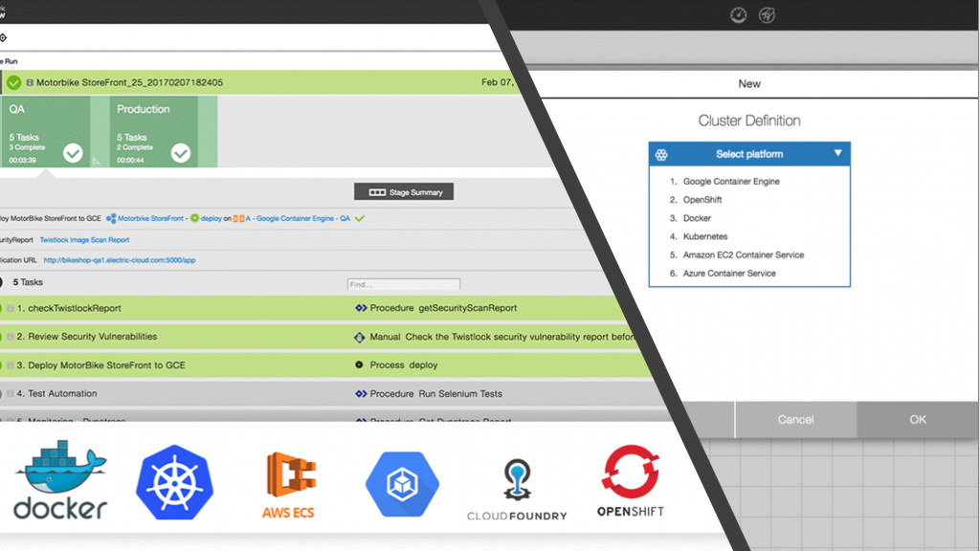This screenshot has width=980, height=551.
Task: Click the Run Selenium Tests procedure name
Action: click(x=460, y=393)
